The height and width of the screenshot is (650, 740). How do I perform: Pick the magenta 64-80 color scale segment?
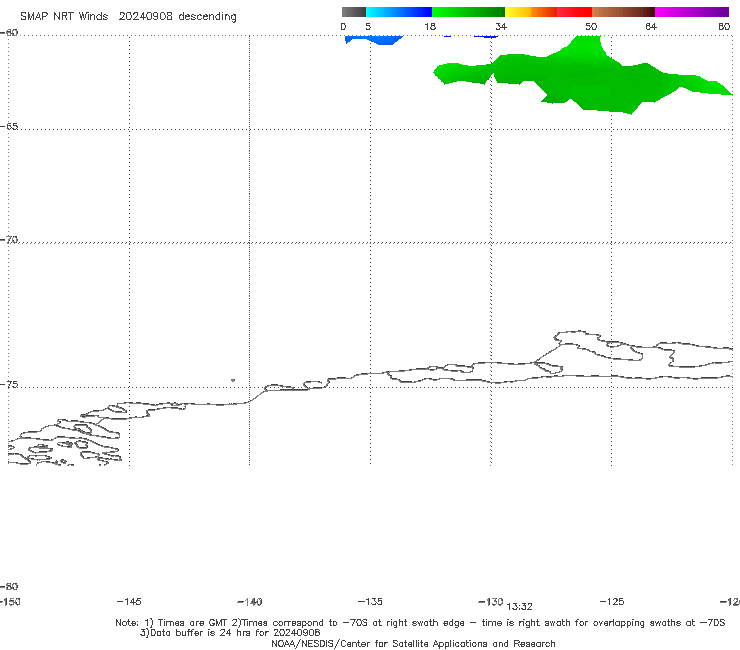pyautogui.click(x=692, y=12)
